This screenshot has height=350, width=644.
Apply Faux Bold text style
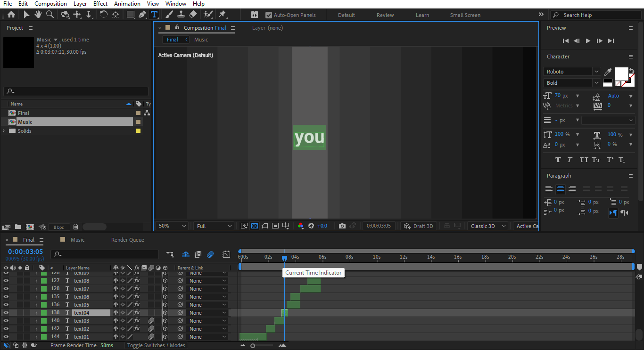[x=558, y=160]
